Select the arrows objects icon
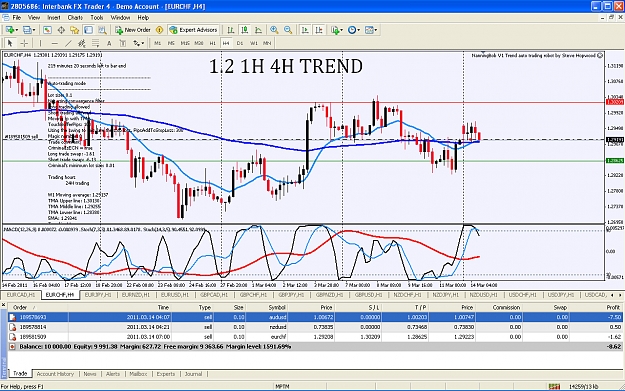625x391 pixels. tap(136, 43)
